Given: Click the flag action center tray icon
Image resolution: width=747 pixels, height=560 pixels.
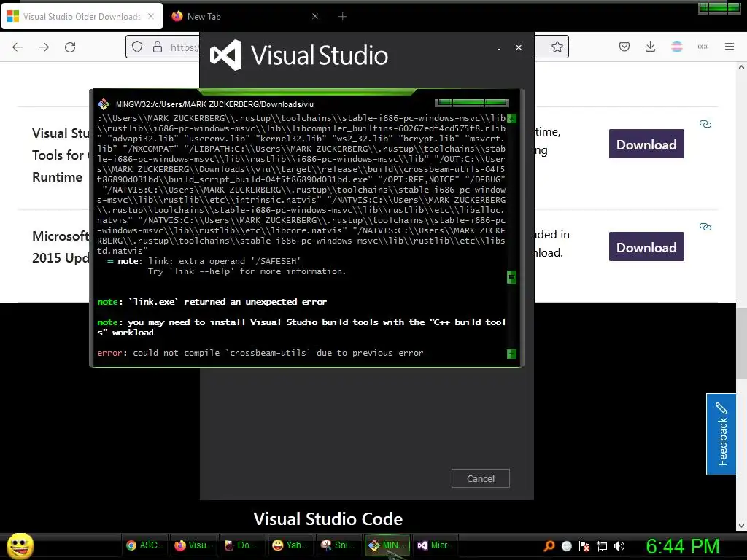Looking at the screenshot, I should pyautogui.click(x=584, y=546).
